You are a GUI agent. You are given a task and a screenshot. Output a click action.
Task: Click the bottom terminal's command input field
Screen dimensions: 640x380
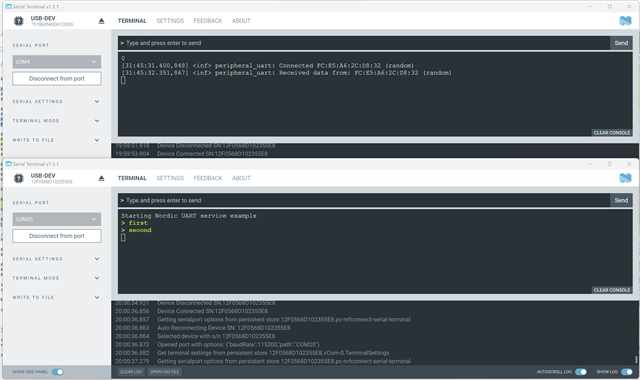(364, 200)
